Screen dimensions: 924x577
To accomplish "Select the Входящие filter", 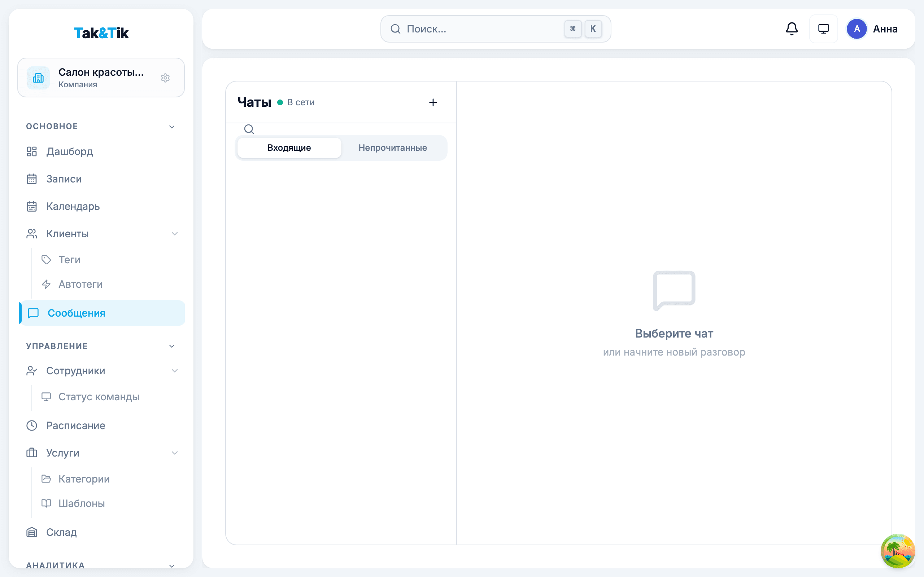I will coord(289,148).
